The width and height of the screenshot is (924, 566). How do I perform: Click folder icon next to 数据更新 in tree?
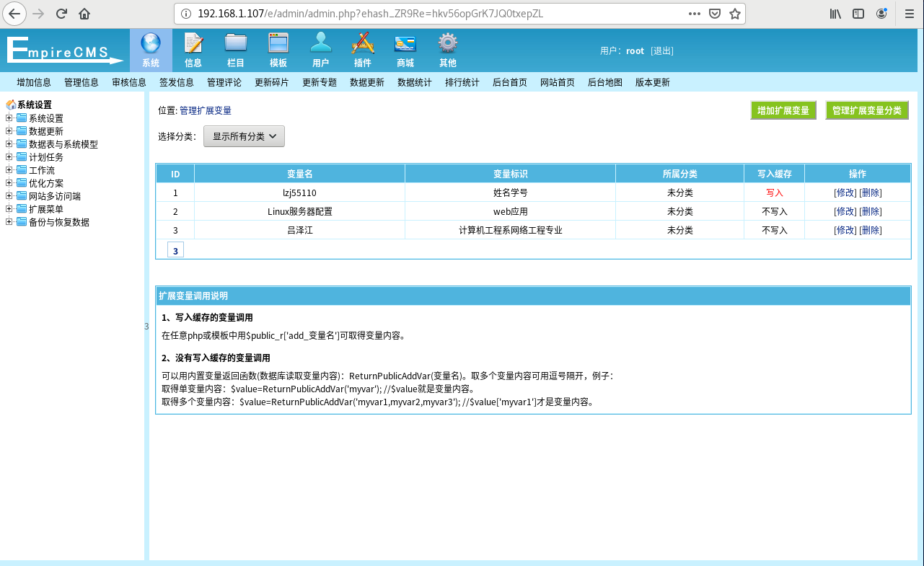(22, 131)
